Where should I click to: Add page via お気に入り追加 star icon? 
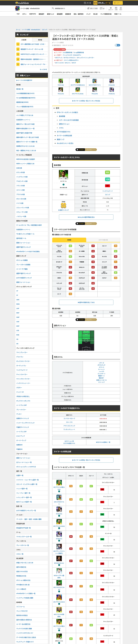click(x=92, y=8)
